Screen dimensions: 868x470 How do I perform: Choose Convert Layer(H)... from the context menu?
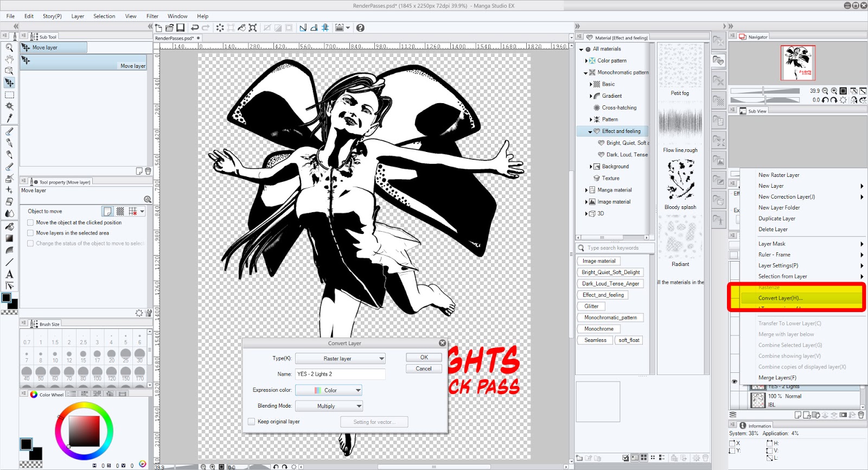802,298
